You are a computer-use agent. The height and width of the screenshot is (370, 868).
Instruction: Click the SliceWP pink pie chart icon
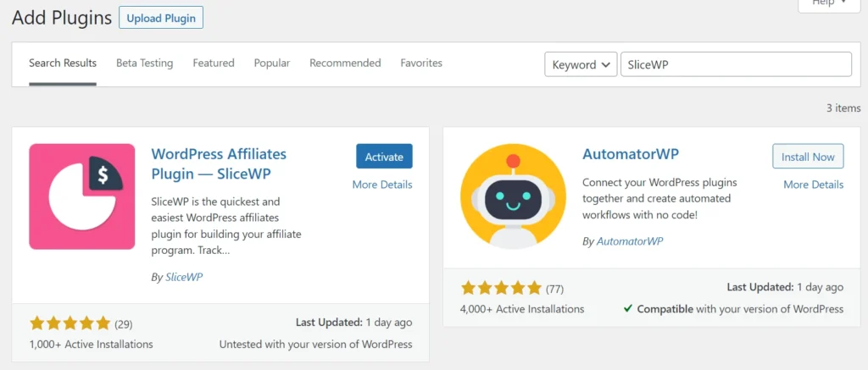82,196
